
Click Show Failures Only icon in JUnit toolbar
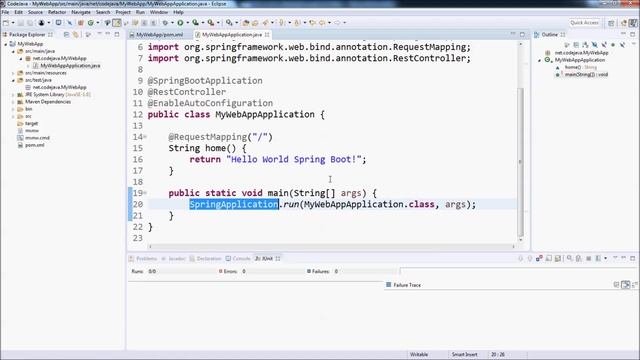pyautogui.click(x=539, y=258)
